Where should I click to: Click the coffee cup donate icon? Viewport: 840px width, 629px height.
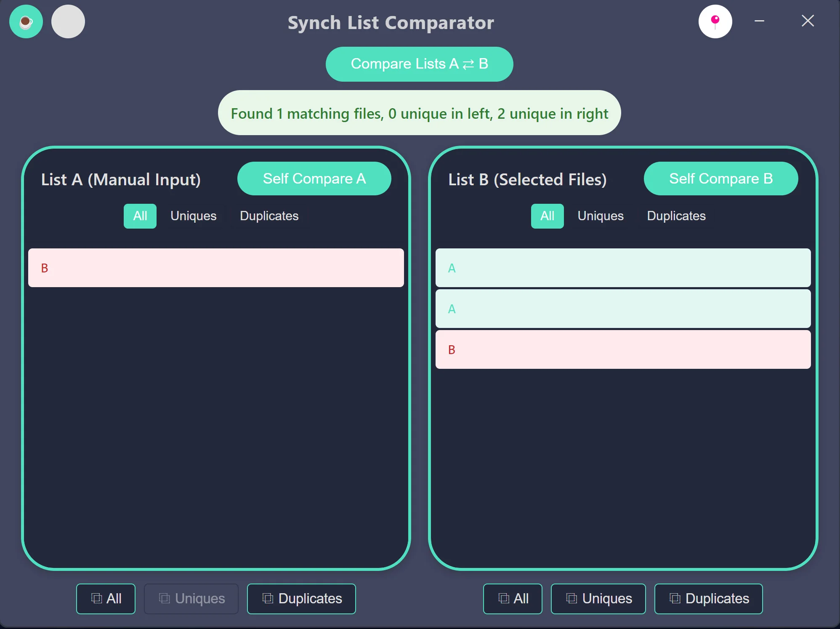[x=26, y=21]
